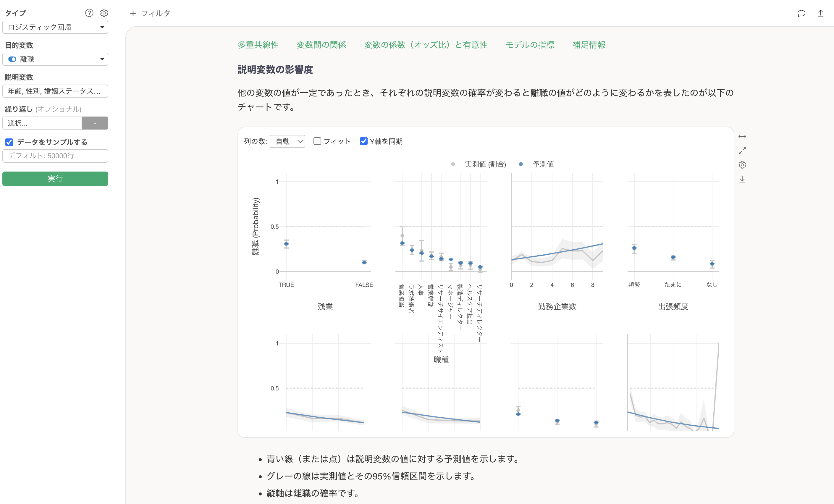Click the chart download icon
The width and height of the screenshot is (834, 504).
click(742, 179)
